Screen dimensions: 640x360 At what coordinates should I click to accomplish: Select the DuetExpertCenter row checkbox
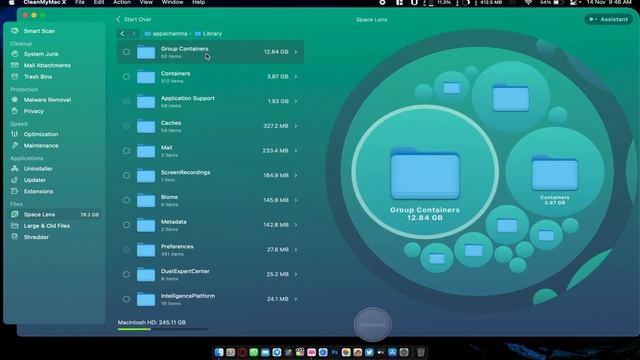click(x=127, y=274)
